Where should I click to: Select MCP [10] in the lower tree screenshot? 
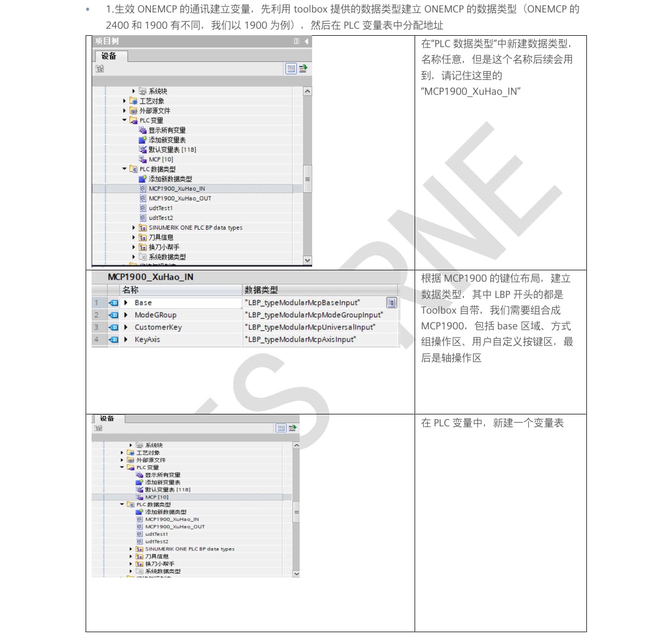click(x=157, y=497)
